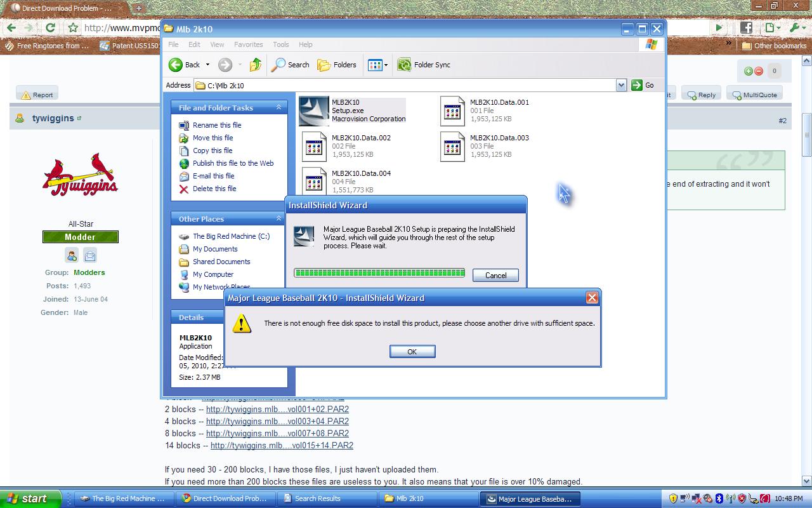
Task: Open the Edit menu in Explorer
Action: (x=194, y=44)
